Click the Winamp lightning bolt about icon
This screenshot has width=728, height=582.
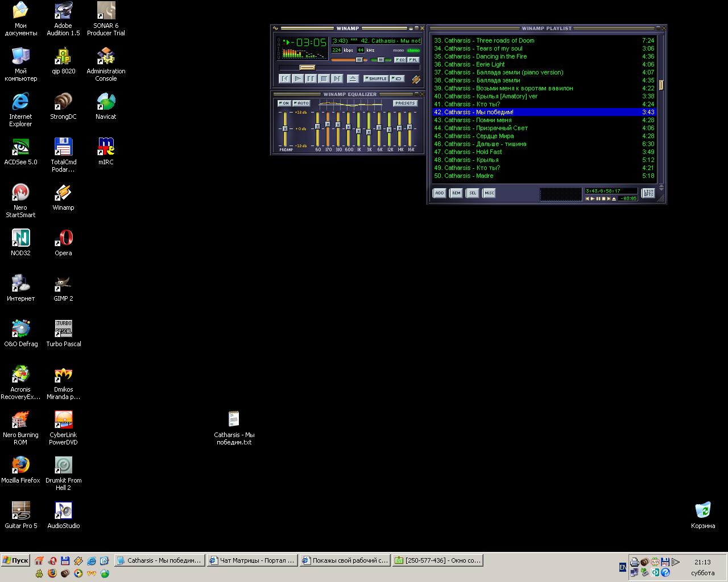[416, 80]
